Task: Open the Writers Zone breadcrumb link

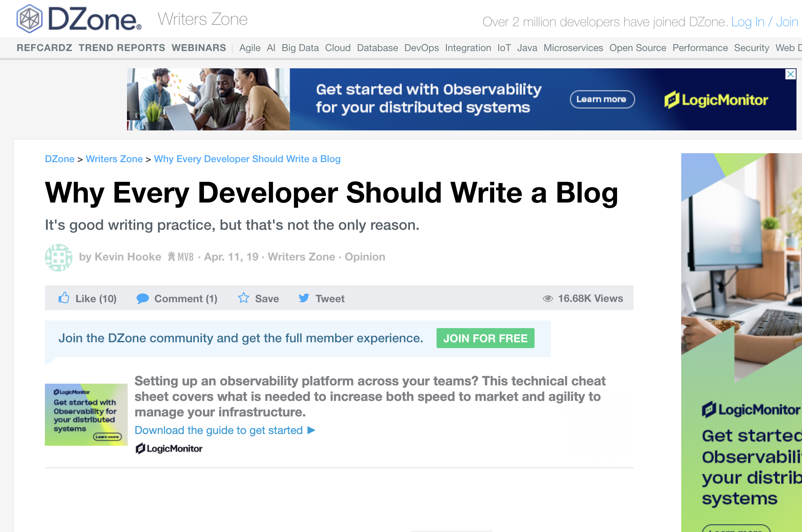Action: (114, 159)
